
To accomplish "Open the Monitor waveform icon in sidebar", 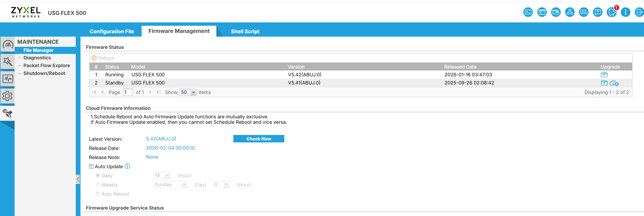I will tap(7, 79).
